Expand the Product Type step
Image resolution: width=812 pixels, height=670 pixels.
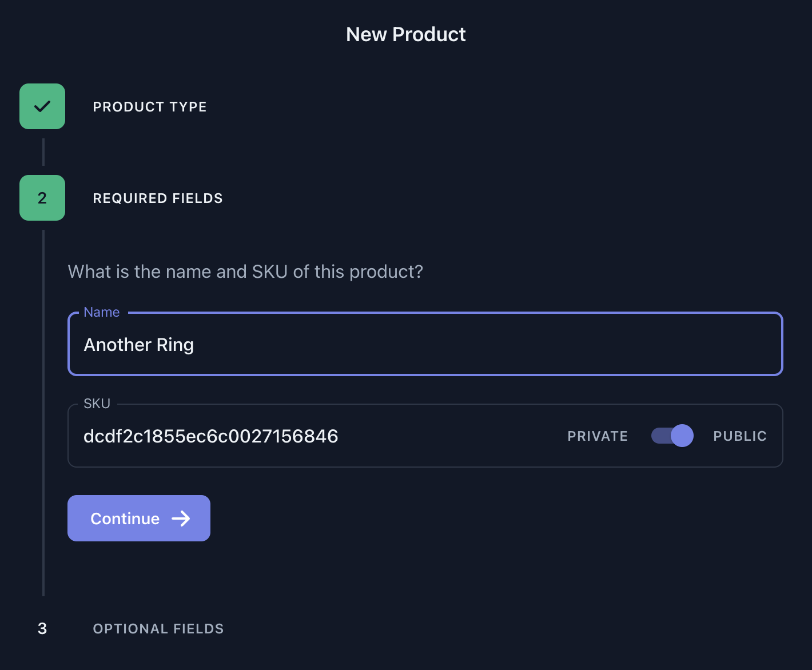coord(150,107)
